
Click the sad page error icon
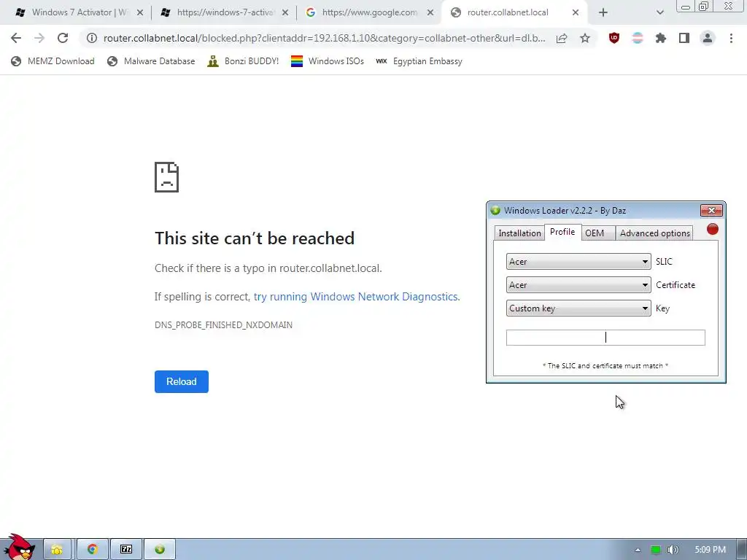(166, 177)
